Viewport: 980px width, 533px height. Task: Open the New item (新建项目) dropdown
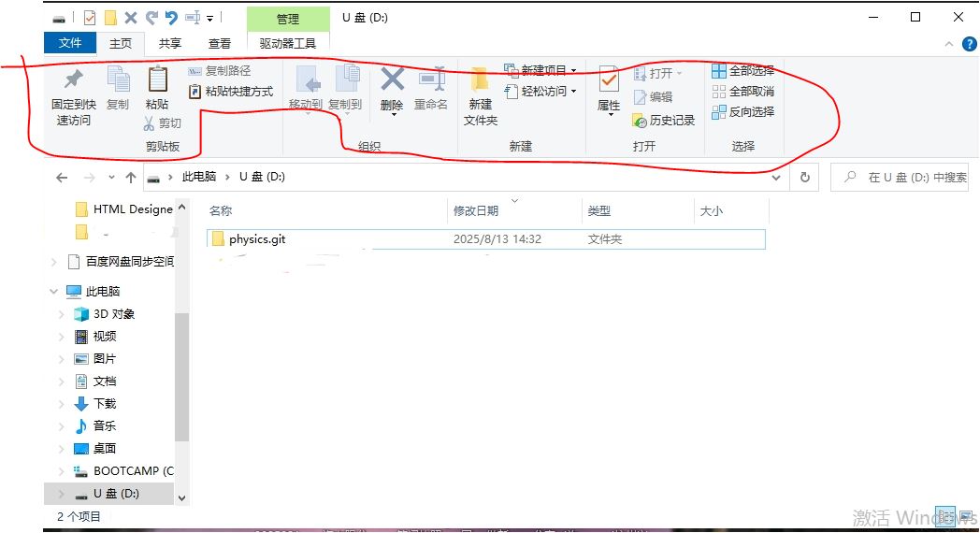[x=540, y=70]
